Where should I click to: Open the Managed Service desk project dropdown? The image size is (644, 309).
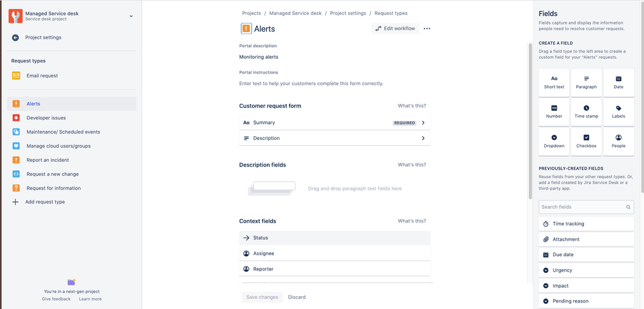pos(131,16)
